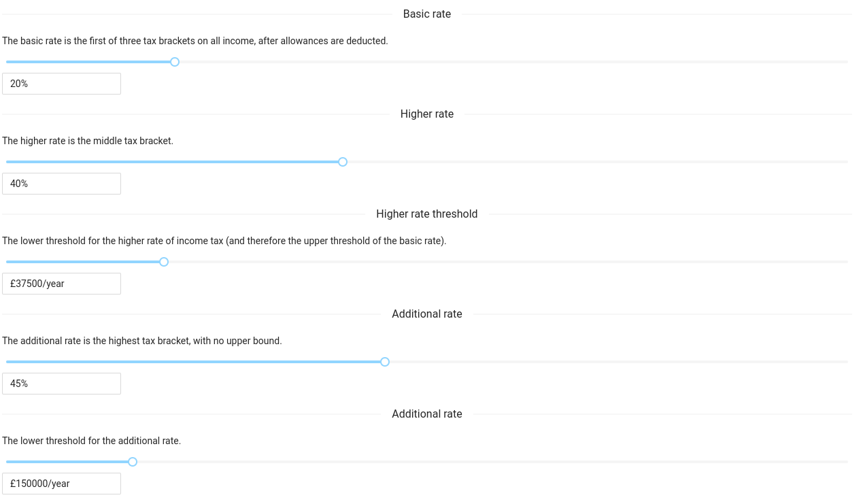Viewport: 863px width, 504px height.
Task: Click the Higher rate threshold heading
Action: click(x=426, y=214)
